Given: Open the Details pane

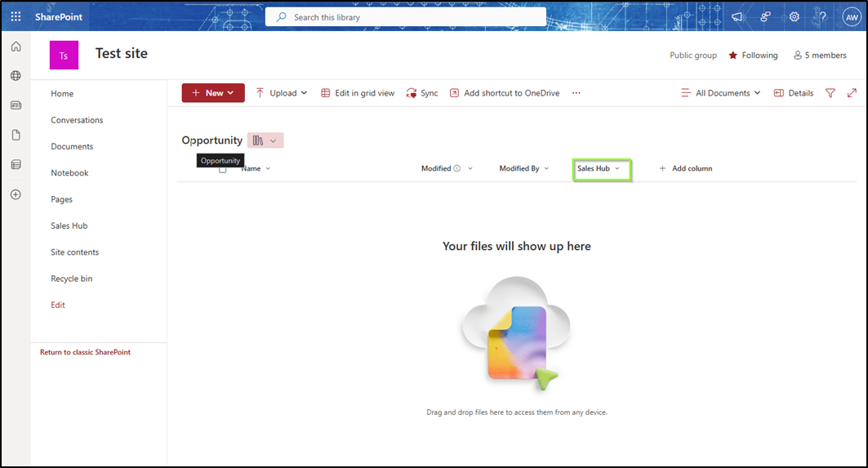Looking at the screenshot, I should coord(794,93).
